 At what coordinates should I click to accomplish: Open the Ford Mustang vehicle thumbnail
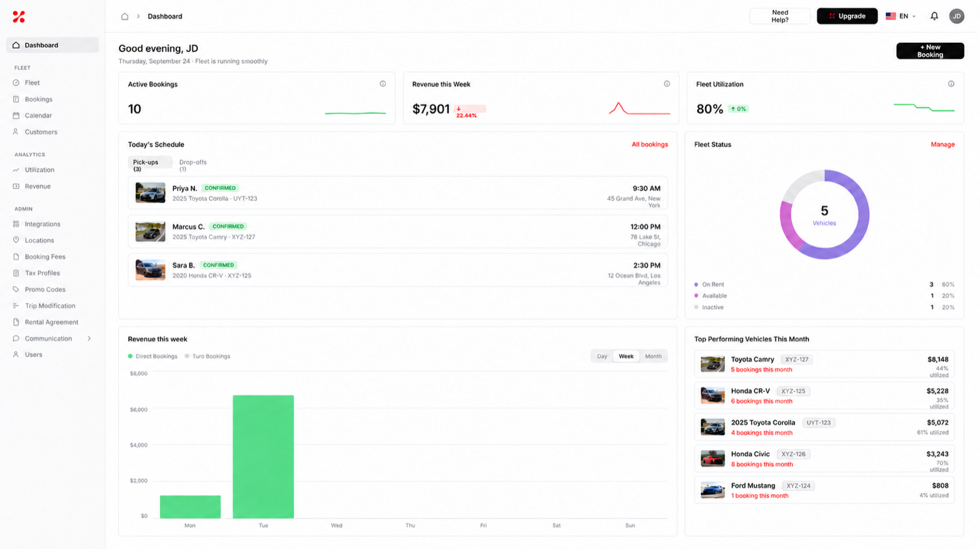712,490
